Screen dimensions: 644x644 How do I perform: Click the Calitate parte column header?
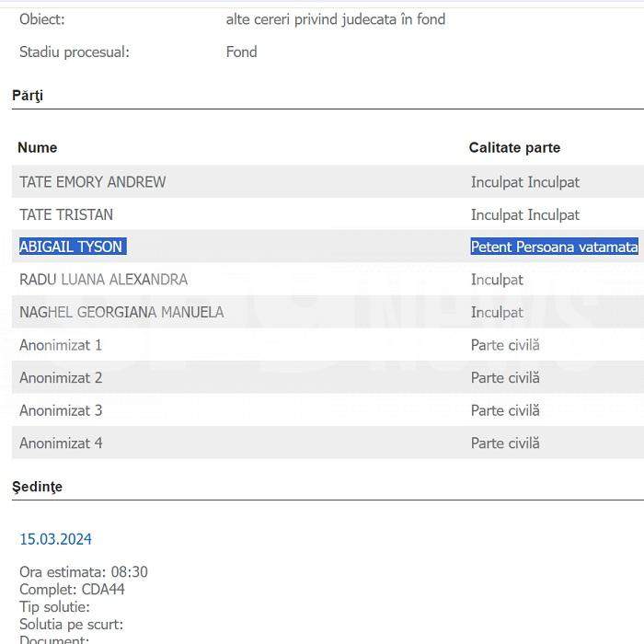click(514, 147)
